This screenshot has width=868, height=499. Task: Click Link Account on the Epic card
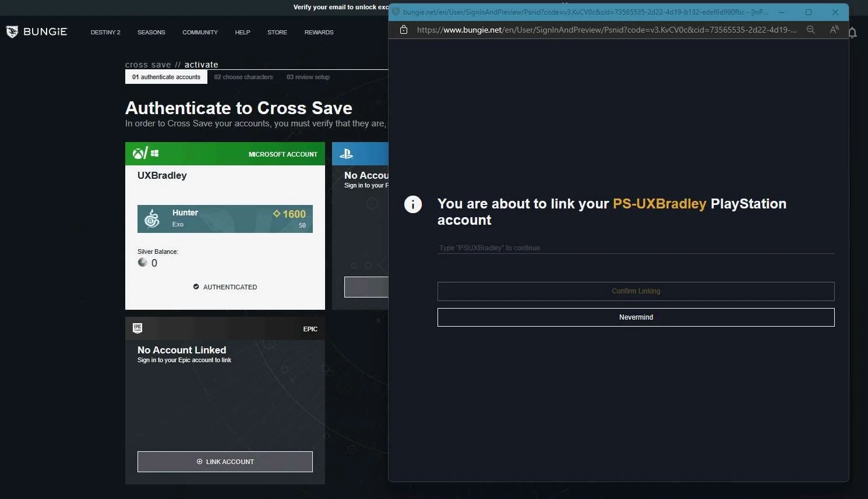click(225, 462)
